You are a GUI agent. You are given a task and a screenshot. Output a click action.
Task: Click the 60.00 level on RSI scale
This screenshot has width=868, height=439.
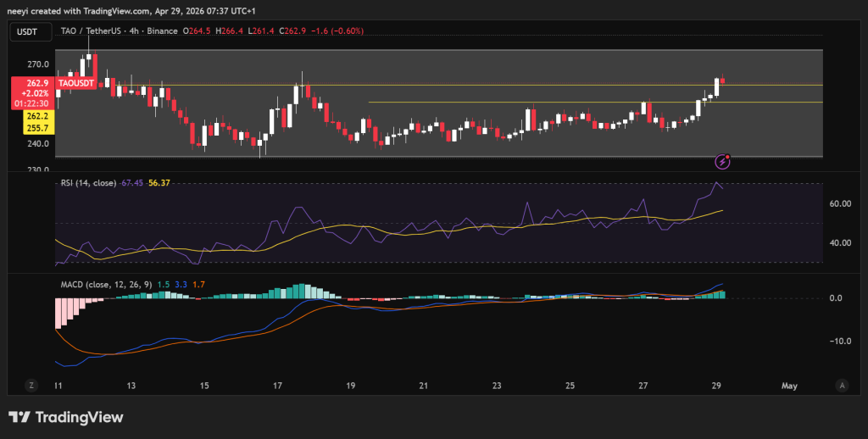point(840,203)
